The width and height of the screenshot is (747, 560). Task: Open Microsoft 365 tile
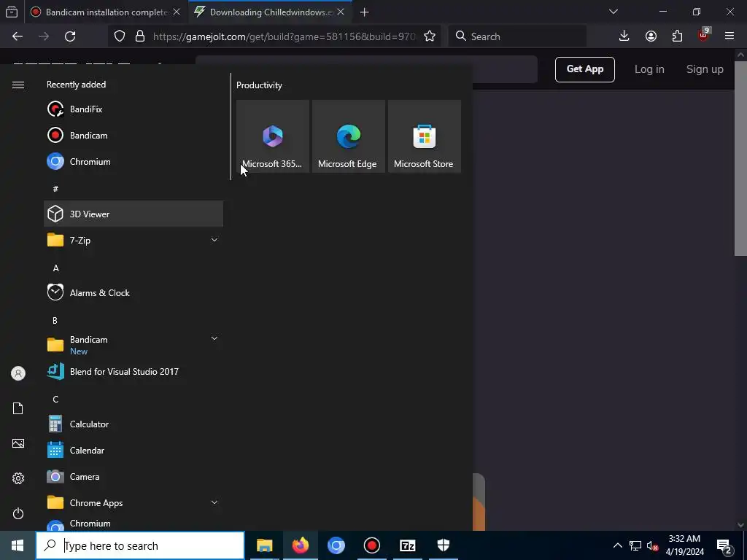point(273,136)
